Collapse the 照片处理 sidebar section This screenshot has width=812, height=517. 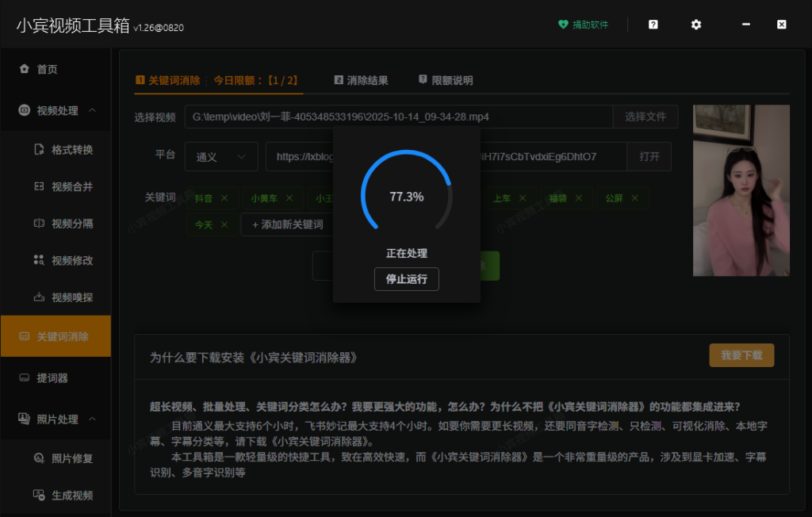[93, 419]
